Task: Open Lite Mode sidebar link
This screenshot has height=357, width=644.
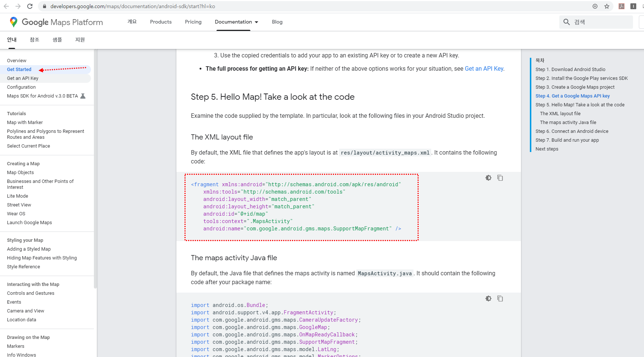Action: pos(17,196)
